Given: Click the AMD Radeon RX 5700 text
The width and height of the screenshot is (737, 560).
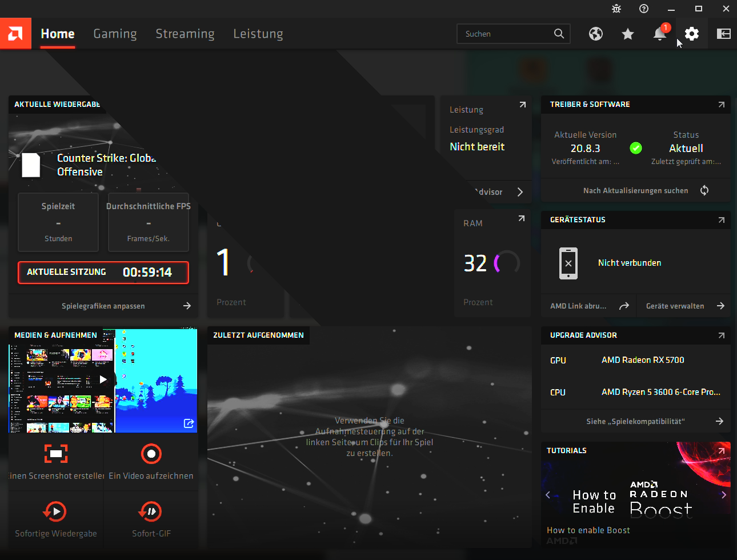Looking at the screenshot, I should point(643,360).
